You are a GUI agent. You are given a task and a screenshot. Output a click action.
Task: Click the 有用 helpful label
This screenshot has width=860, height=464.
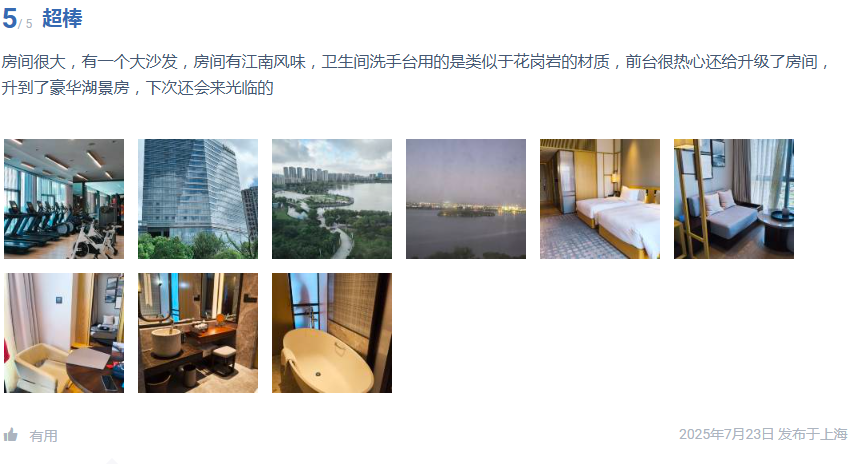(x=43, y=436)
